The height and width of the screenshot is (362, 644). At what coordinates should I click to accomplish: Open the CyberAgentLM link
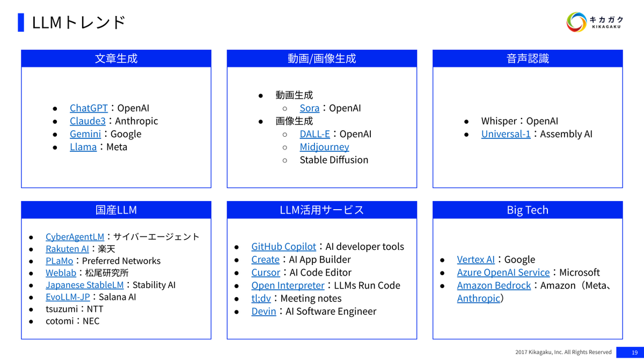coord(75,237)
